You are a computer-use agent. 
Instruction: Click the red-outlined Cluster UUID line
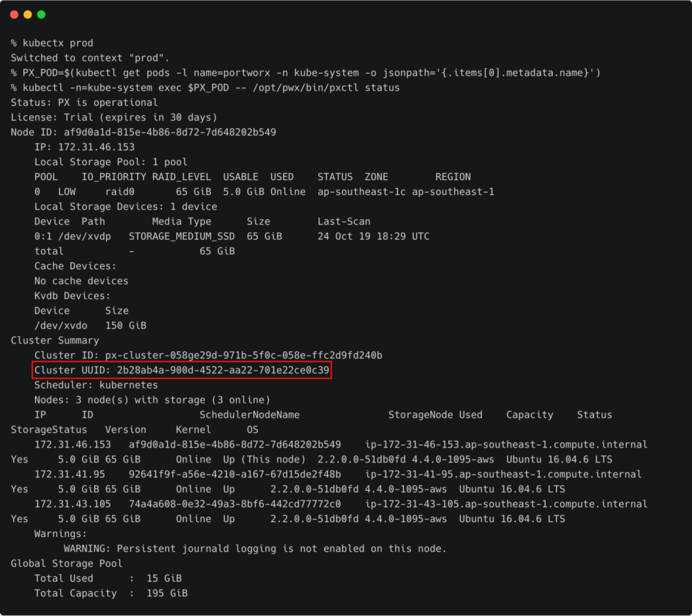[x=182, y=371]
